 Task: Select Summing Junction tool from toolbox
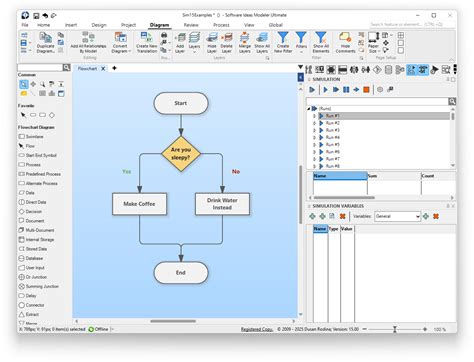point(39,286)
